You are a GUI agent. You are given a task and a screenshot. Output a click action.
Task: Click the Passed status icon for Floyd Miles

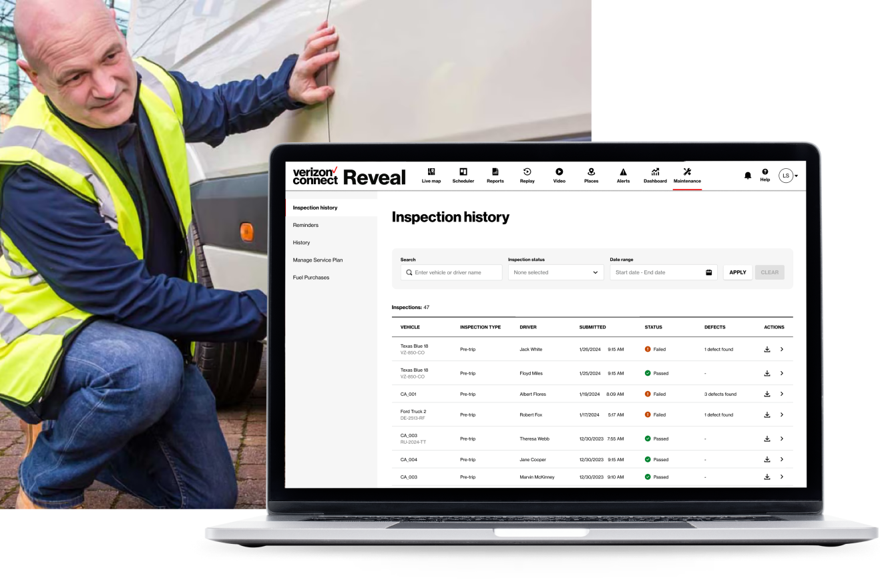tap(648, 373)
